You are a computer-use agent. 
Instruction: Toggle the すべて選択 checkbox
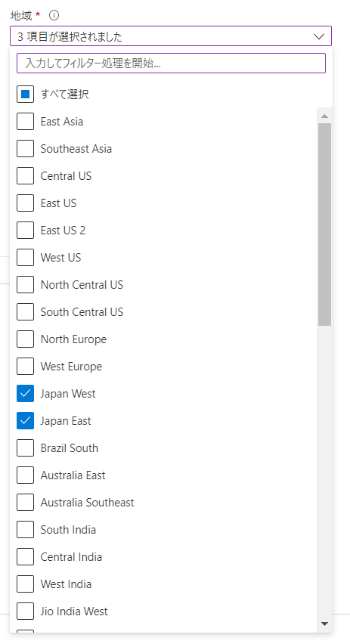coord(26,94)
